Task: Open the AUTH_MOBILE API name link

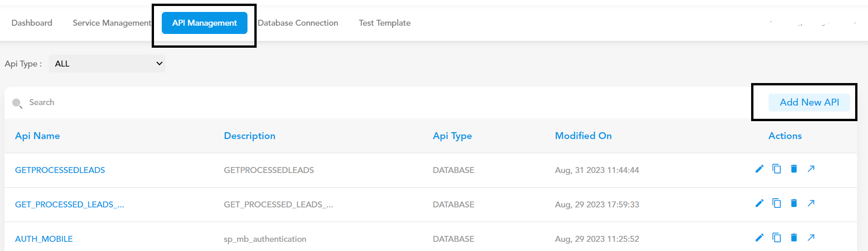Action: click(x=44, y=239)
